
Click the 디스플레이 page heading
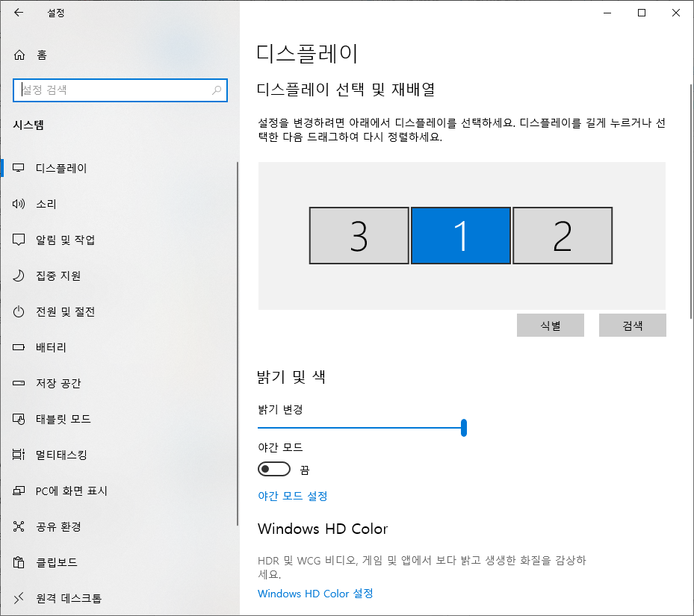307,54
